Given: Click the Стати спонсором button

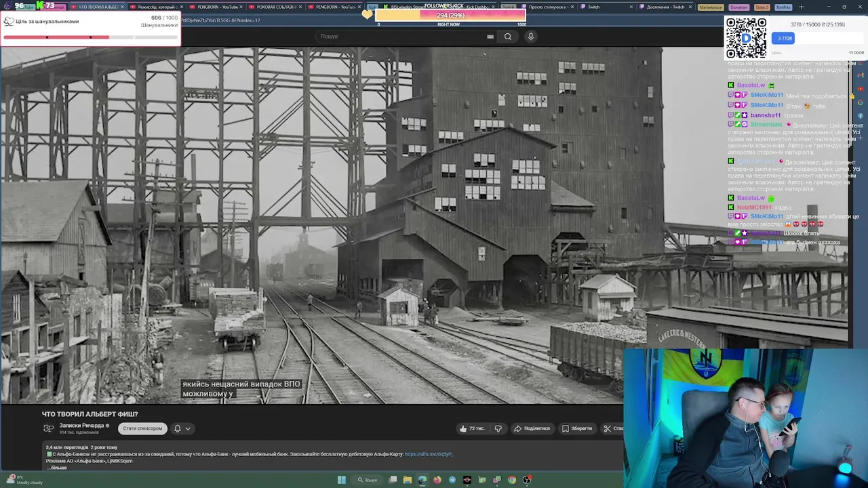Looking at the screenshot, I should (x=142, y=428).
